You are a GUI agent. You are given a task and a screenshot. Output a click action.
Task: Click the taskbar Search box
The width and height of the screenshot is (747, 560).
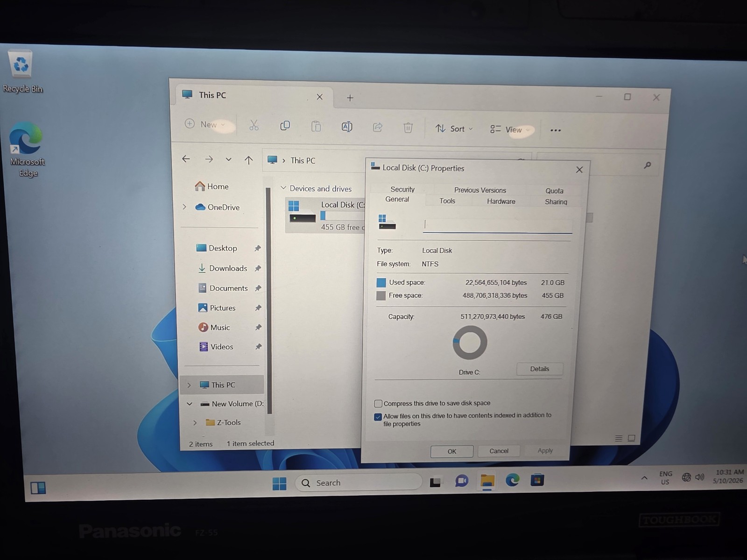pyautogui.click(x=359, y=483)
